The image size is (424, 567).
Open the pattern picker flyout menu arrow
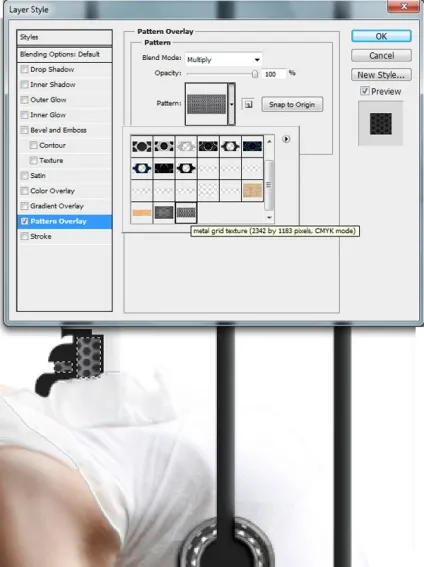pyautogui.click(x=286, y=139)
